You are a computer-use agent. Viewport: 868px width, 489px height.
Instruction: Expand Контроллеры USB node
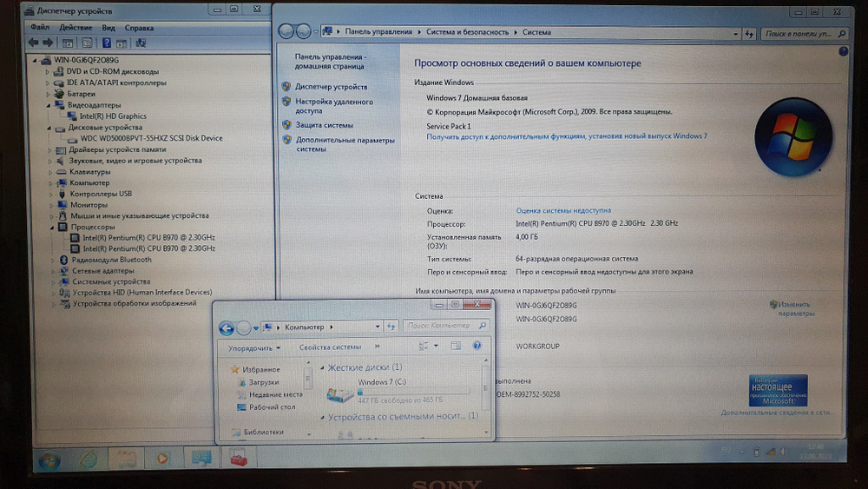click(51, 194)
